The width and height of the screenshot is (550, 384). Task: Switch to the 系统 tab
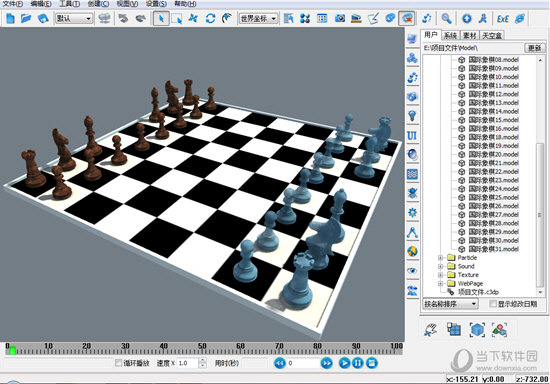(450, 35)
